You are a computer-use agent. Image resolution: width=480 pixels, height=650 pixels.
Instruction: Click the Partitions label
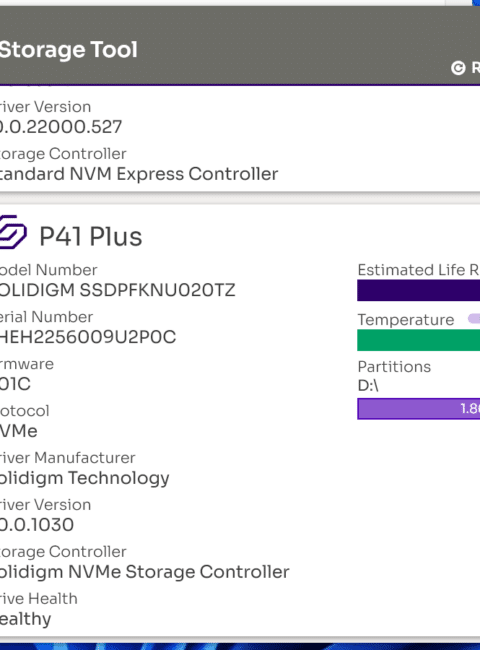coord(394,367)
